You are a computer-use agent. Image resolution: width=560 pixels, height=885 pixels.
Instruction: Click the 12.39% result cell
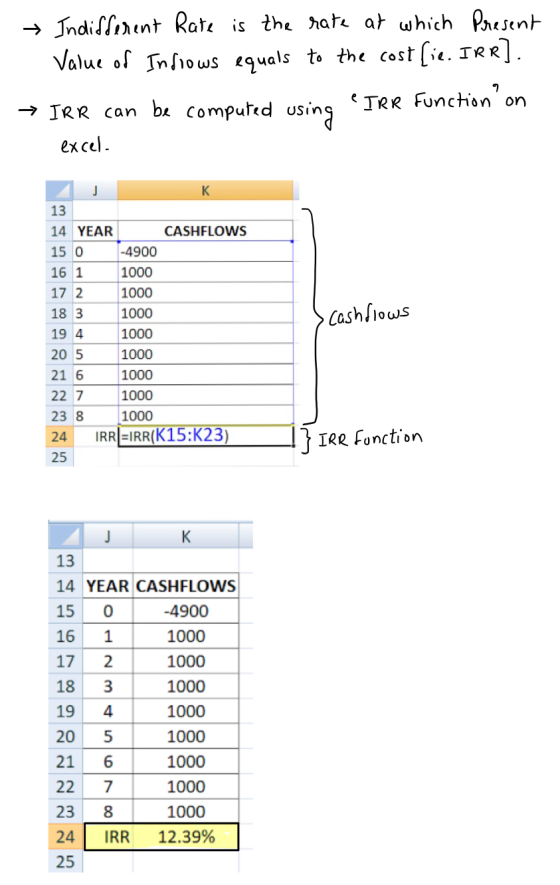pos(186,836)
